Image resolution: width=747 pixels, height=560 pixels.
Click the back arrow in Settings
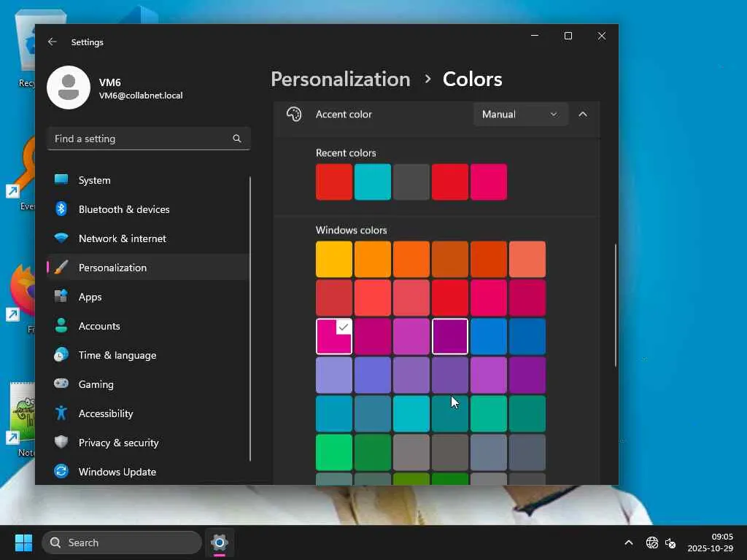pyautogui.click(x=52, y=42)
